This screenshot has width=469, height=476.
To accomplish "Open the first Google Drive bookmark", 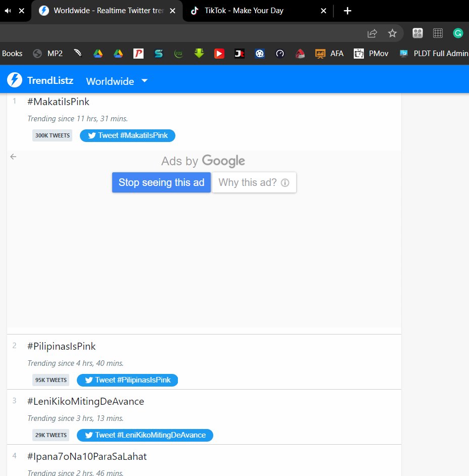I will [98, 54].
